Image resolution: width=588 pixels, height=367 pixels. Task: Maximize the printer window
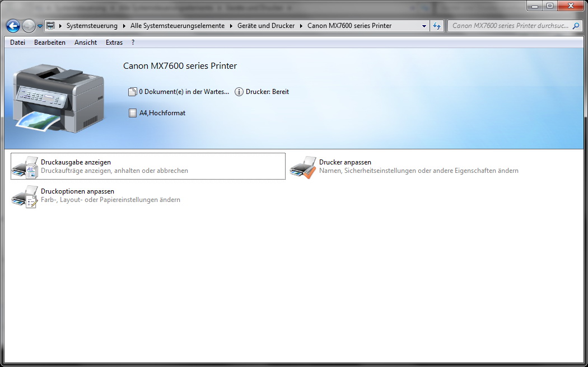[550, 6]
